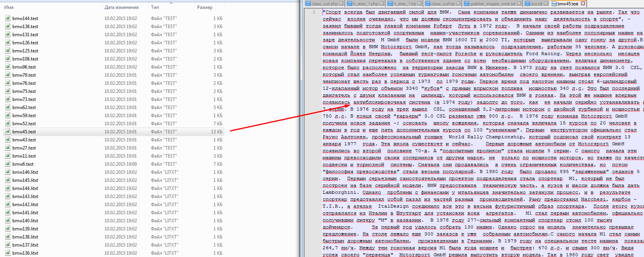Image resolution: width=644 pixels, height=257 pixels.
Task: Close the class_curl.txt tab
Action: pyautogui.click(x=458, y=3)
